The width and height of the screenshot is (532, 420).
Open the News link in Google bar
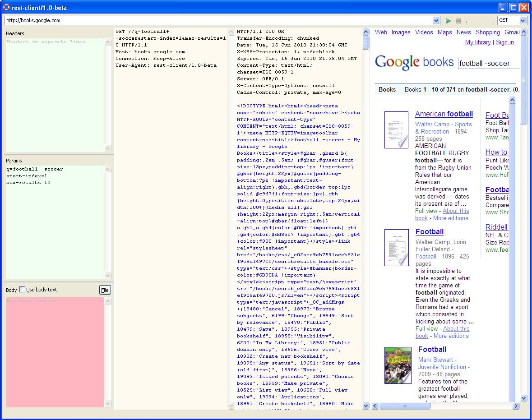pyautogui.click(x=463, y=32)
